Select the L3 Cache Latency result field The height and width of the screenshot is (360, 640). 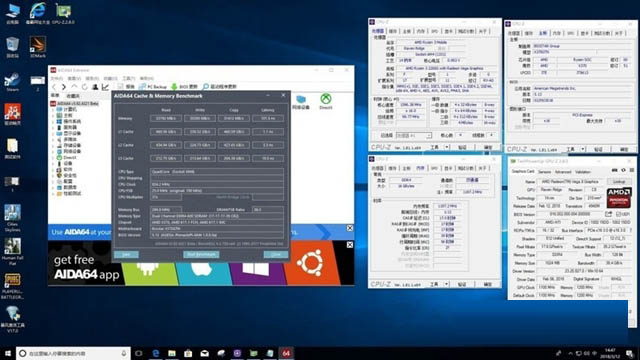(x=268, y=158)
